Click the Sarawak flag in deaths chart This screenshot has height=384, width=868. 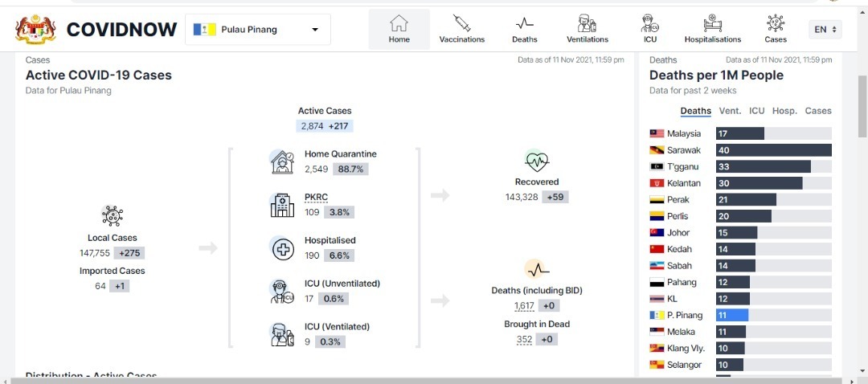tap(657, 150)
